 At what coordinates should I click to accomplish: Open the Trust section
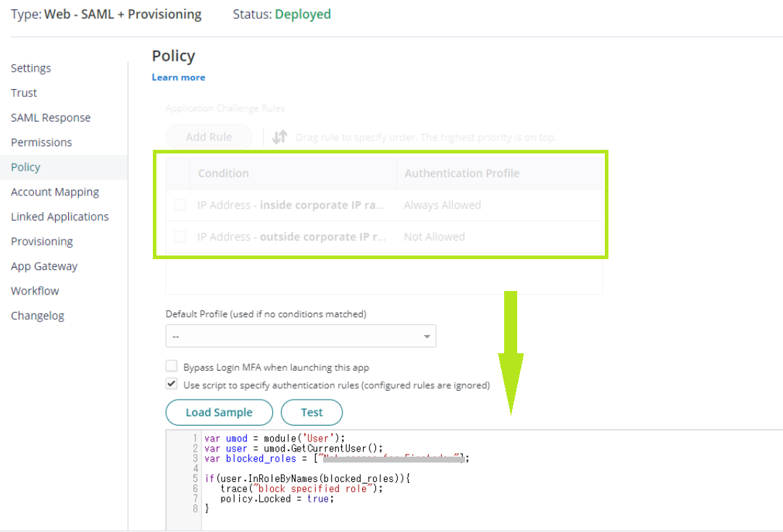pos(24,93)
